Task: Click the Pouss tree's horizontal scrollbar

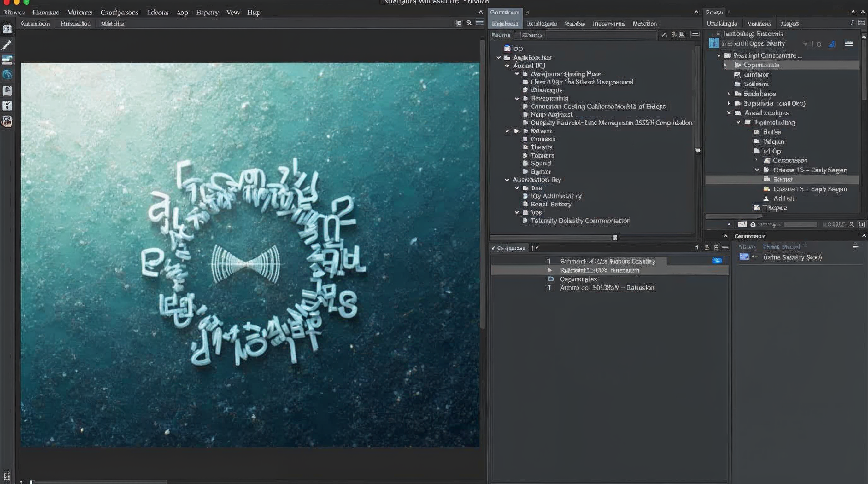Action: [x=734, y=216]
